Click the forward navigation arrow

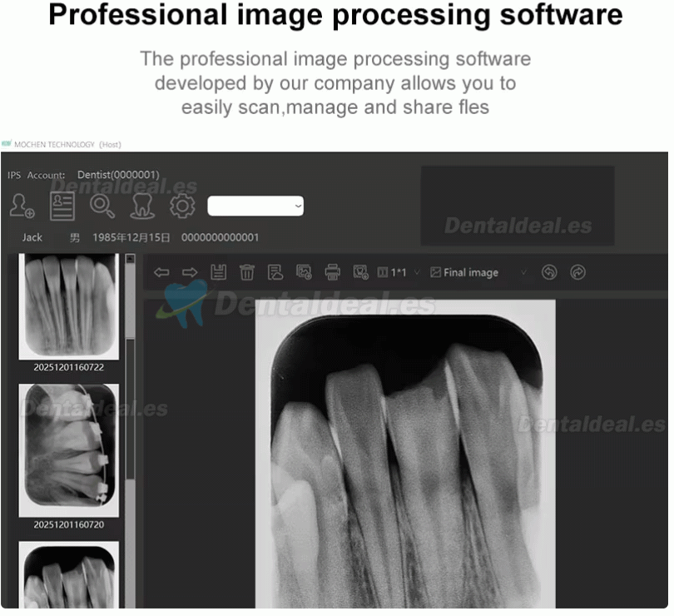pyautogui.click(x=190, y=272)
